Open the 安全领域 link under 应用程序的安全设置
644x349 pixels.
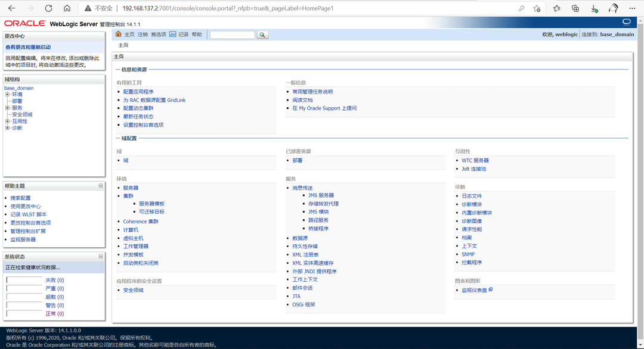pyautogui.click(x=134, y=291)
